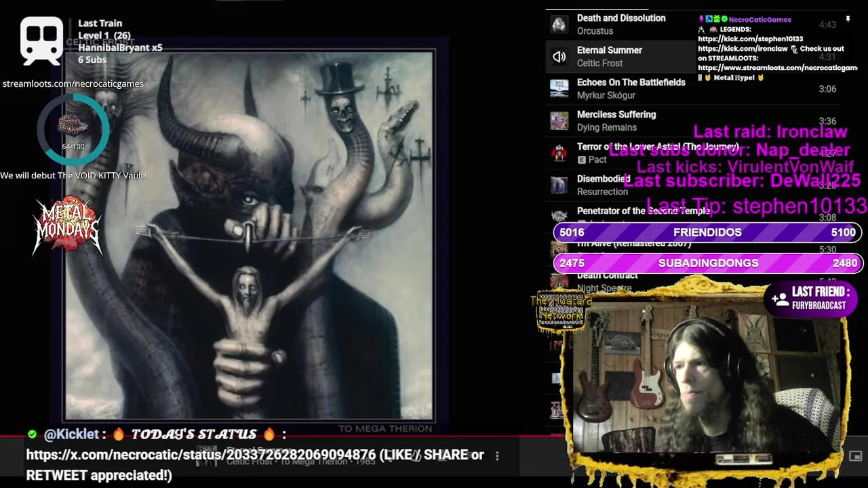Click the SUBADINGDONGS goal progress bar
This screenshot has height=488, width=868.
point(707,263)
